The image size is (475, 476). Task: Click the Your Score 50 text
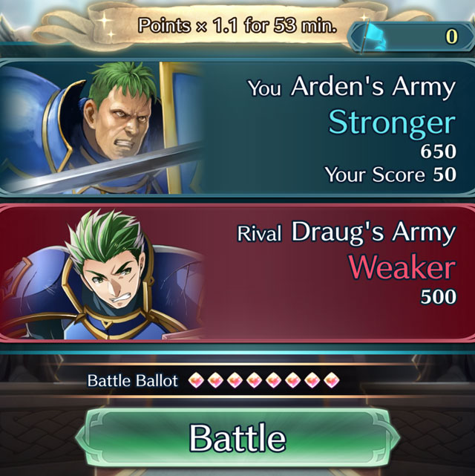point(390,175)
